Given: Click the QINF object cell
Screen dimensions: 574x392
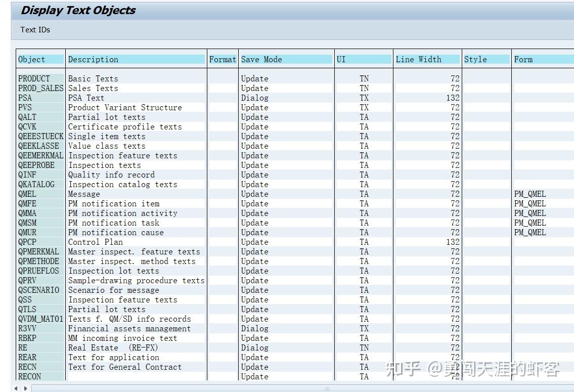Looking at the screenshot, I should 40,175.
